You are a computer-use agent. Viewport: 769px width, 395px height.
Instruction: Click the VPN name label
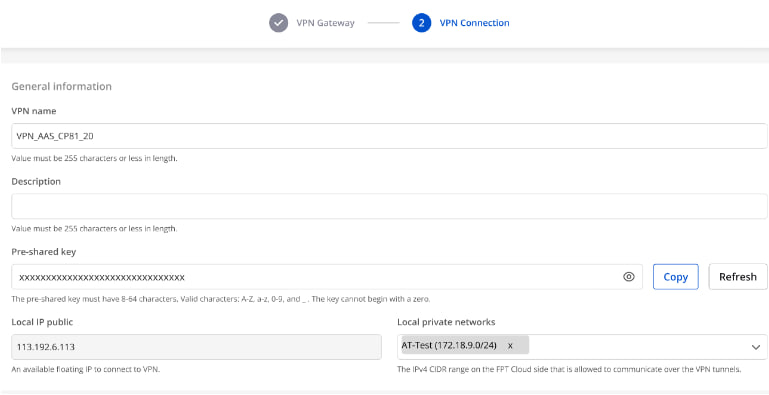tap(34, 111)
